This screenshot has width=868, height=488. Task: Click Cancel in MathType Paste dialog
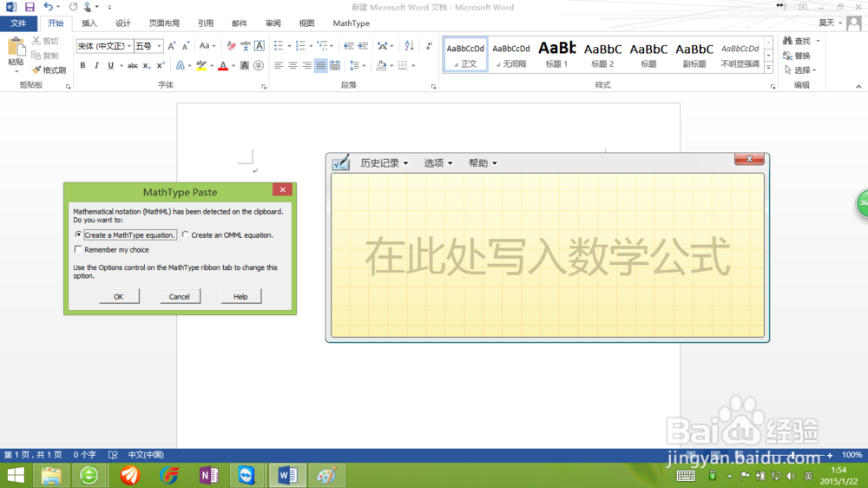180,296
